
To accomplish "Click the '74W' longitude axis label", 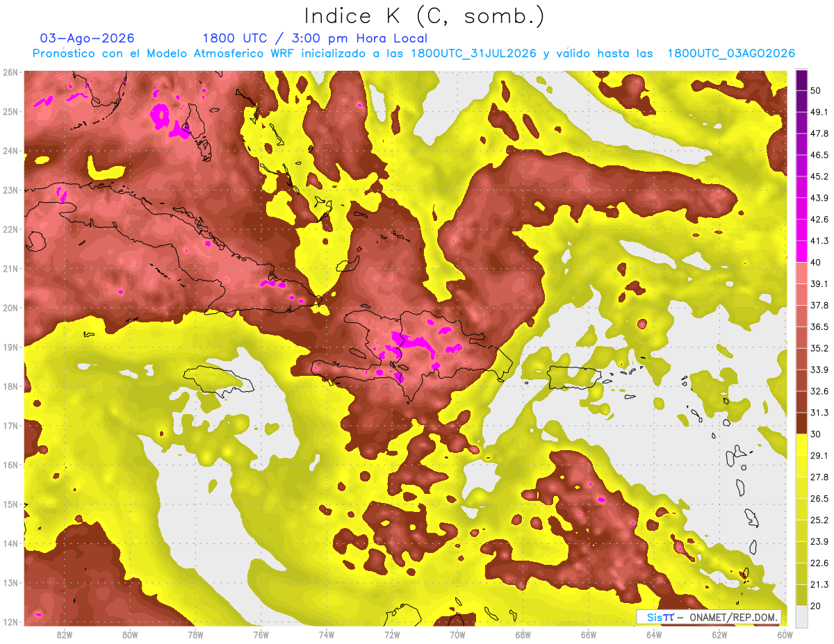I will tap(327, 634).
